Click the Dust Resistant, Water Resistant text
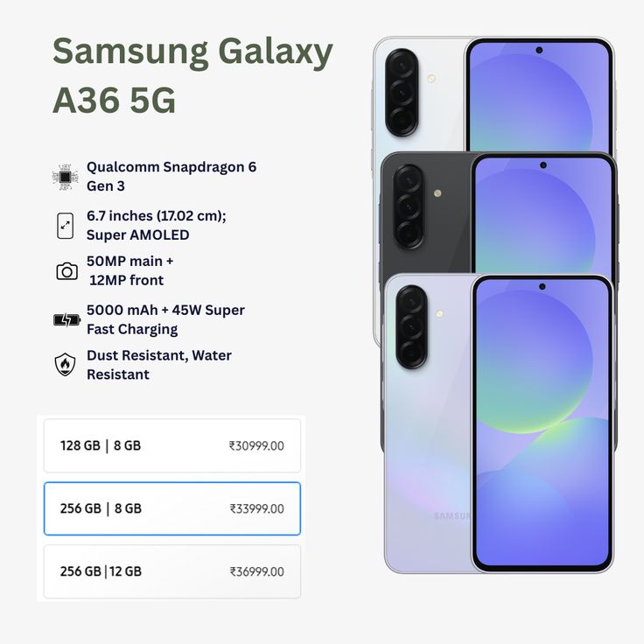This screenshot has height=644, width=644. pyautogui.click(x=159, y=365)
